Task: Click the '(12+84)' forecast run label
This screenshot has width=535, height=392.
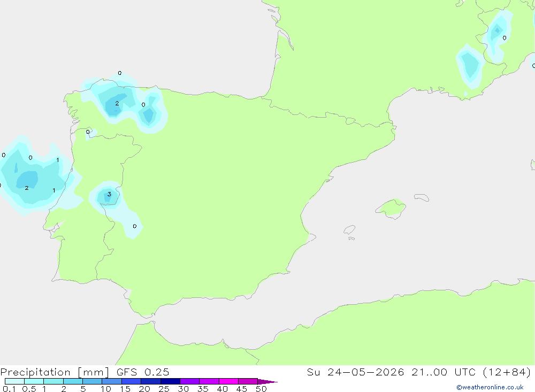Action: (507, 372)
